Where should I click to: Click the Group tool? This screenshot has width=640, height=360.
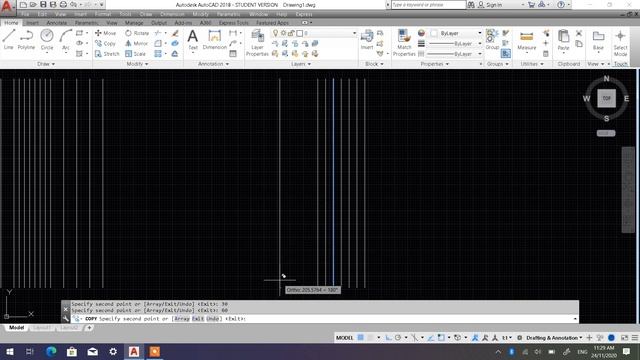(492, 40)
